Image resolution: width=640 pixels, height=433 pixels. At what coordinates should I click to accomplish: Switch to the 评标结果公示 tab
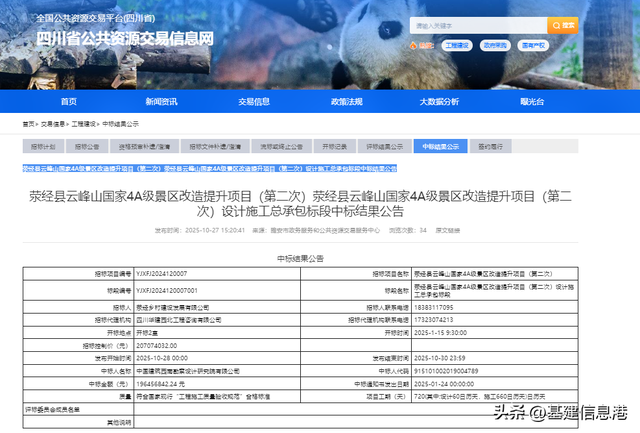point(384,146)
